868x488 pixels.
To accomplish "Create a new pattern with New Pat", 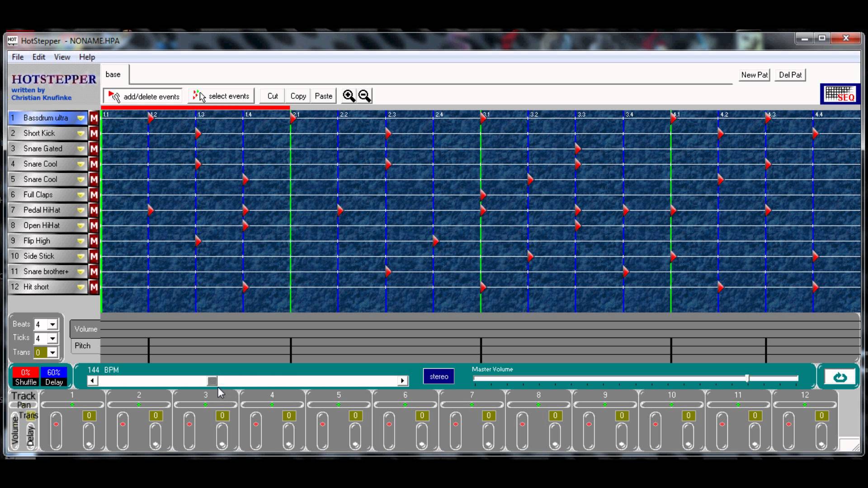I will pyautogui.click(x=754, y=75).
